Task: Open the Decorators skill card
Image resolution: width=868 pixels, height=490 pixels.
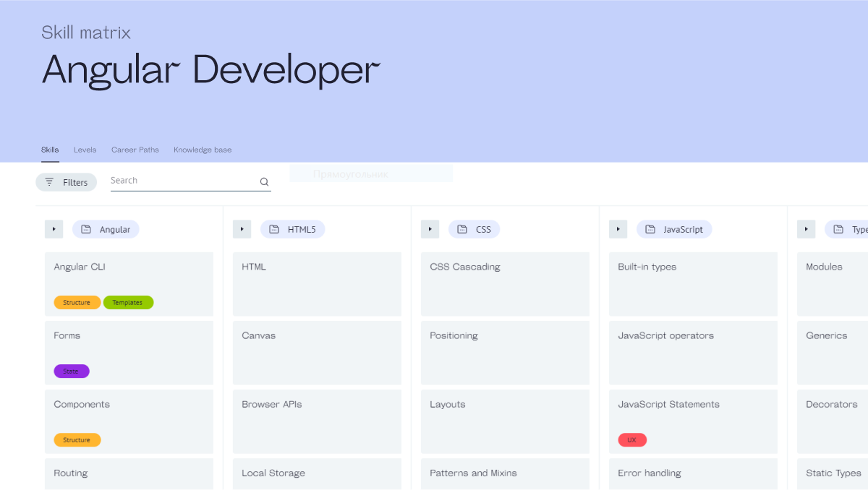Action: tap(833, 421)
